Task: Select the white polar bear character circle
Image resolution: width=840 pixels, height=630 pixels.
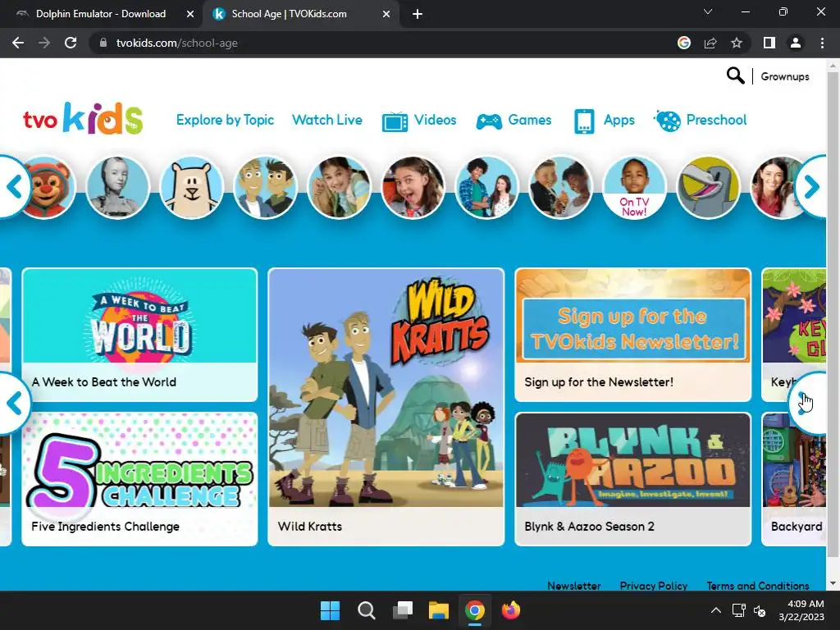Action: pyautogui.click(x=192, y=188)
